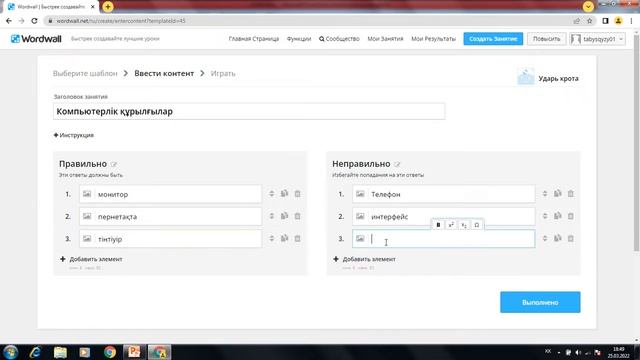Delete the 'пернетақта' item

click(298, 216)
